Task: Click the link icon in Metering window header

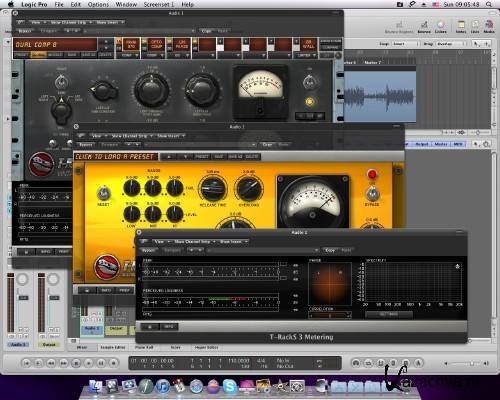Action: click(x=144, y=241)
